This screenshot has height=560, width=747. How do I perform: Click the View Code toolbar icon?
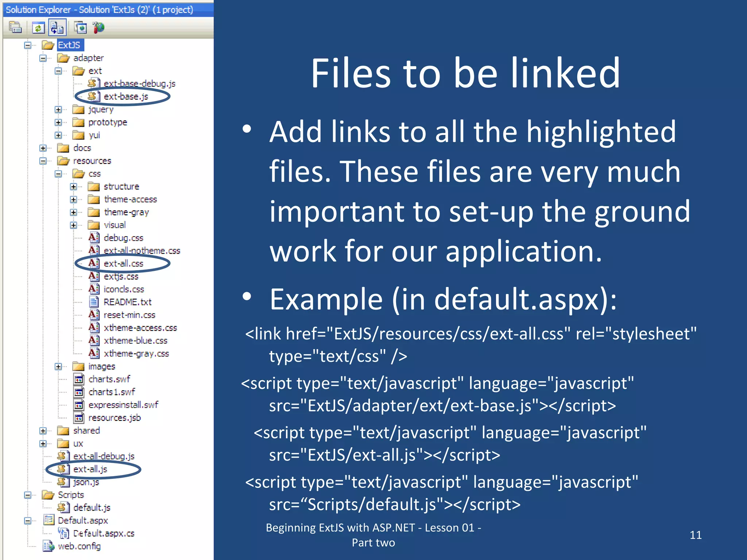coord(80,27)
